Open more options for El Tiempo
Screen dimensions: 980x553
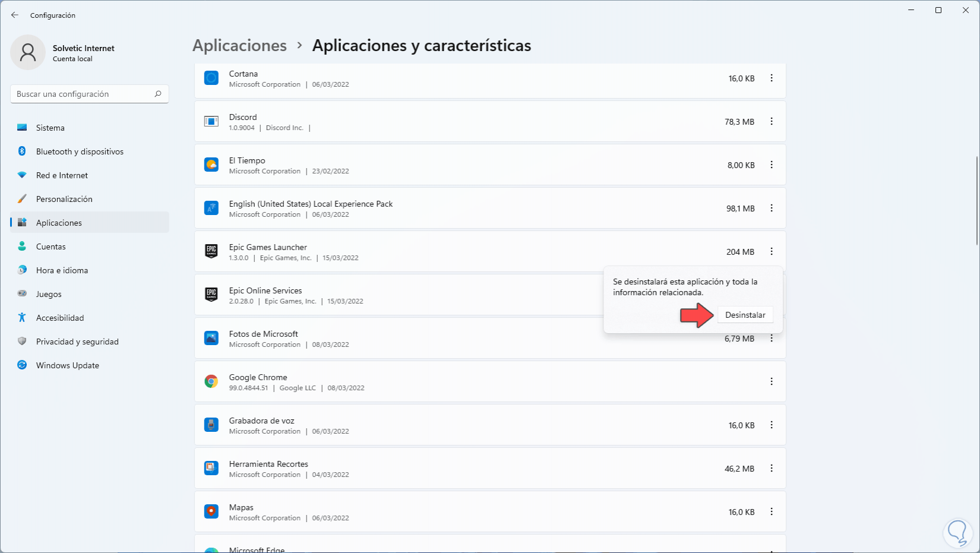click(x=772, y=165)
